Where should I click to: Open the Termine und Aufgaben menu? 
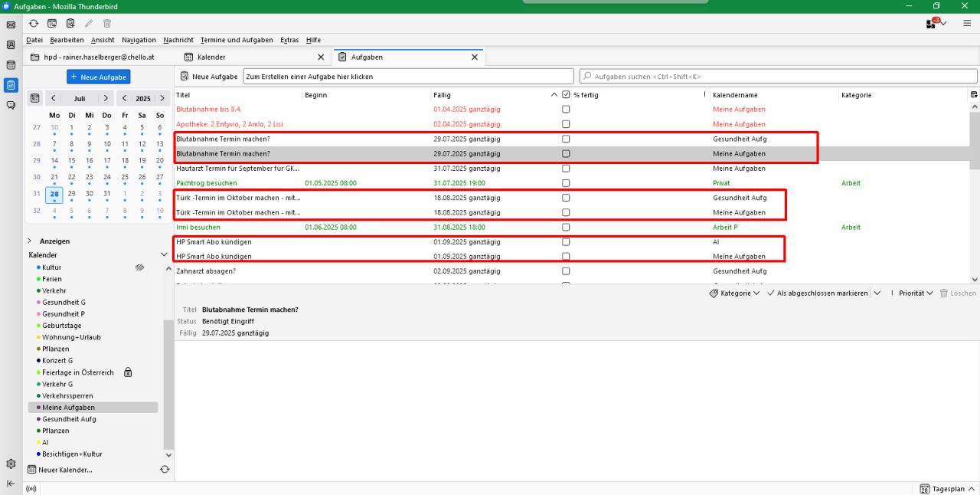(x=237, y=40)
